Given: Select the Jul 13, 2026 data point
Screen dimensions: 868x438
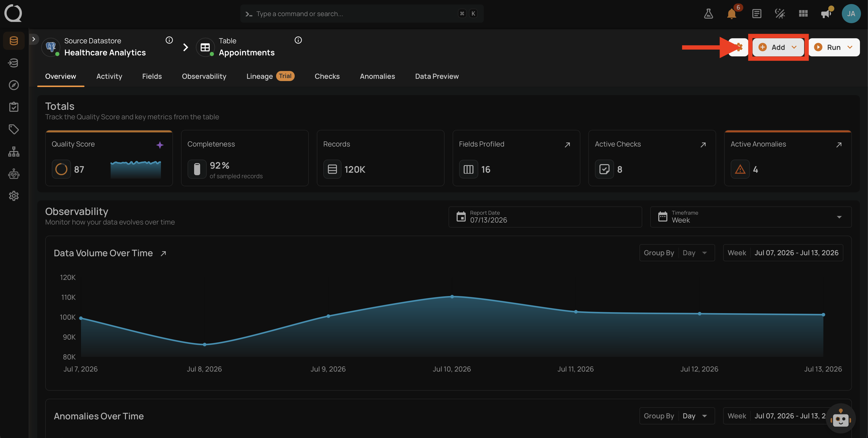Looking at the screenshot, I should click(x=823, y=314).
